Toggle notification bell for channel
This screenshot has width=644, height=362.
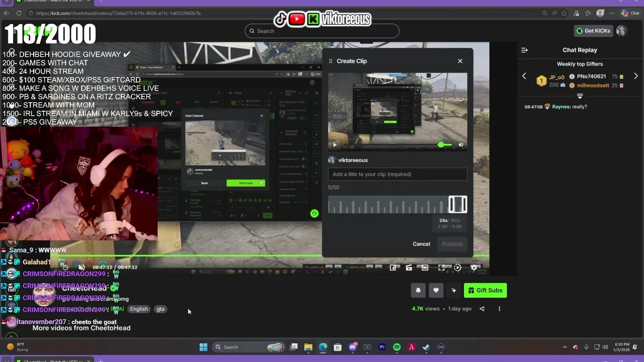[x=418, y=290]
